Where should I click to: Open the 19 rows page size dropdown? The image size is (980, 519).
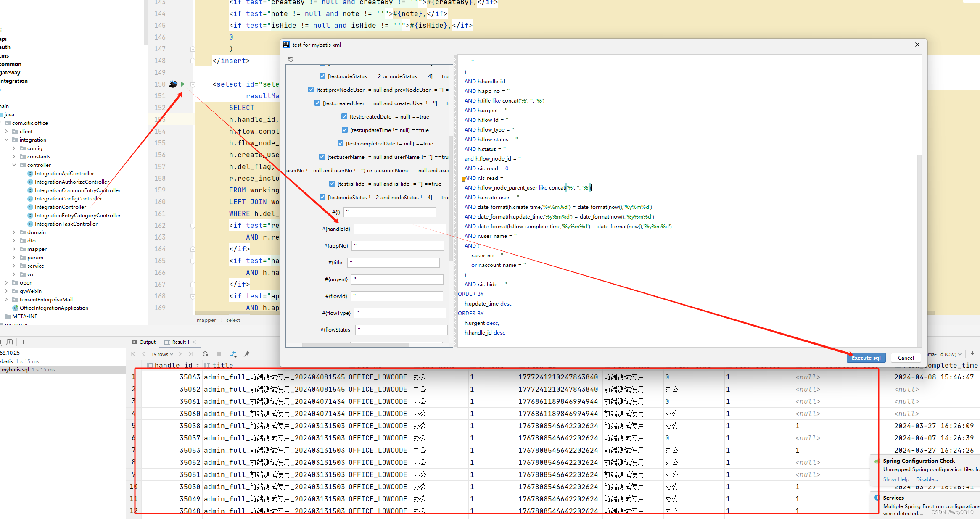162,354
